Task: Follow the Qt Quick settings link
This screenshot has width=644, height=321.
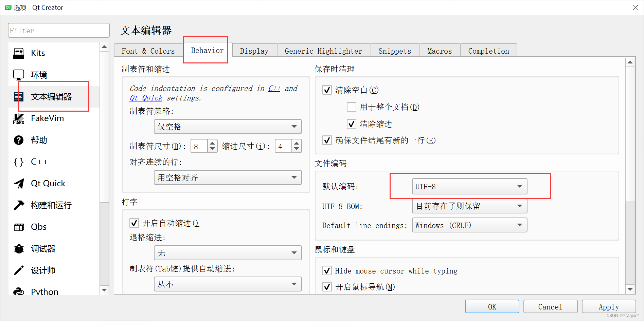Action: [145, 98]
